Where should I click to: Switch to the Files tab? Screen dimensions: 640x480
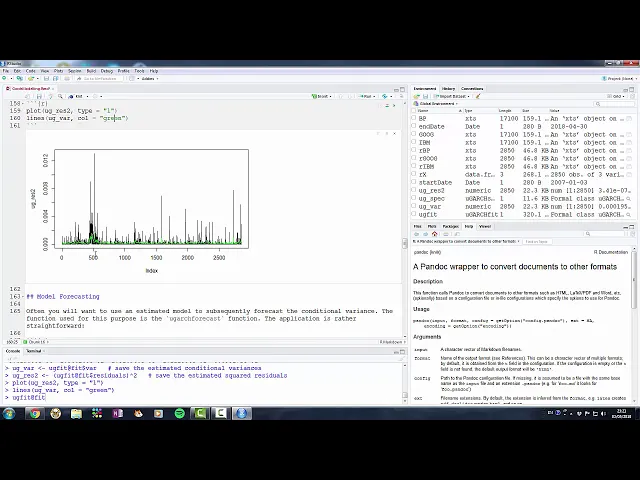(418, 226)
